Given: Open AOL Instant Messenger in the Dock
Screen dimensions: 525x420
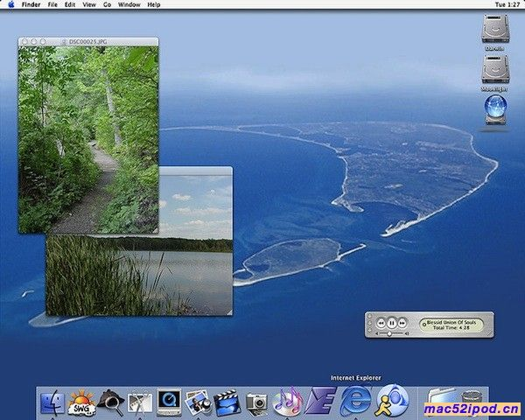Looking at the screenshot, I should (x=392, y=402).
